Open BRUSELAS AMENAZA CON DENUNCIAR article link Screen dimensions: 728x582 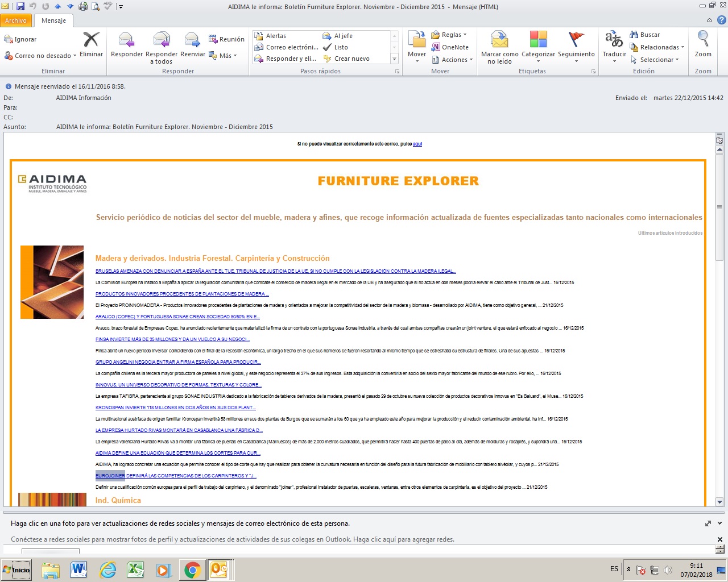click(276, 272)
